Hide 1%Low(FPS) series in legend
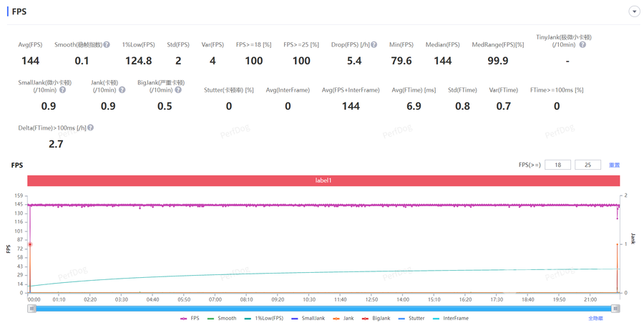This screenshot has width=644, height=323. (x=263, y=318)
